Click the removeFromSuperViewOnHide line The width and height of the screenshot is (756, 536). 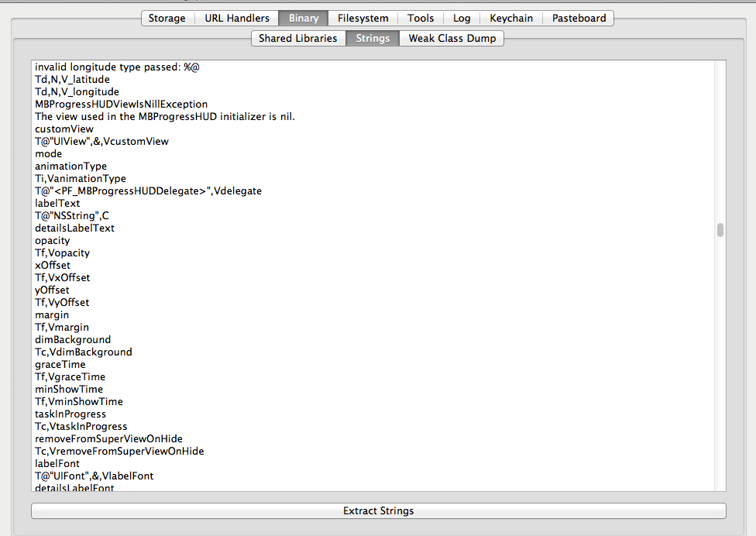point(108,438)
